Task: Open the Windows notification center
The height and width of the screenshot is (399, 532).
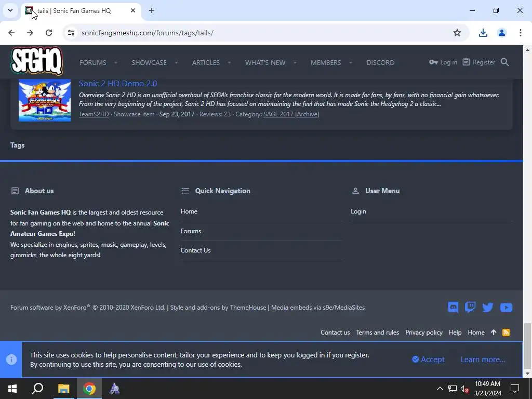Action: point(515,389)
